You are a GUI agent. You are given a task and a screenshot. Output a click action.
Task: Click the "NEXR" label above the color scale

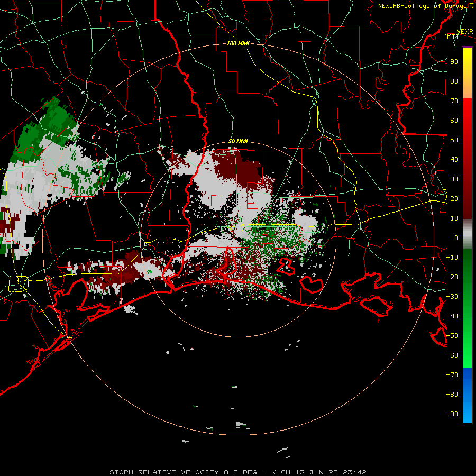(x=465, y=32)
